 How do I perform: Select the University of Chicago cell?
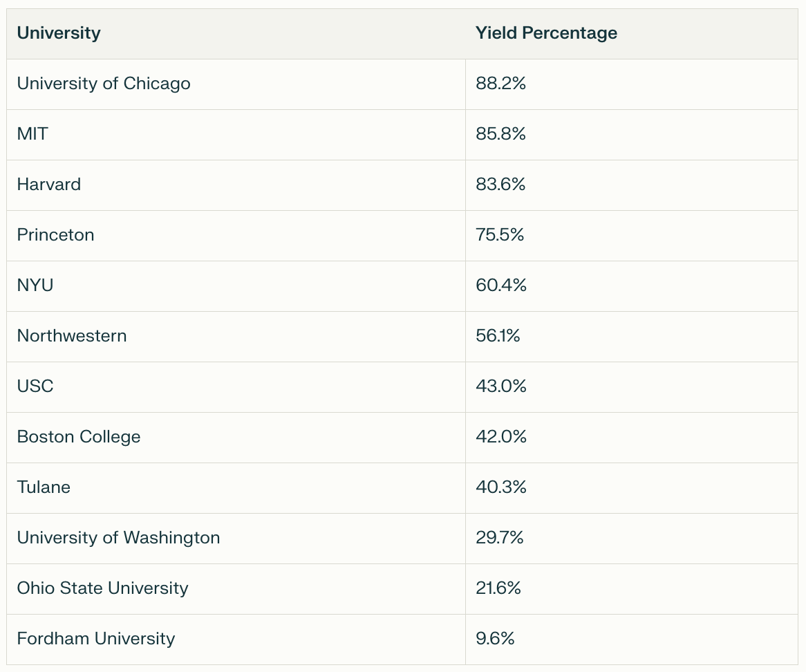click(x=104, y=84)
